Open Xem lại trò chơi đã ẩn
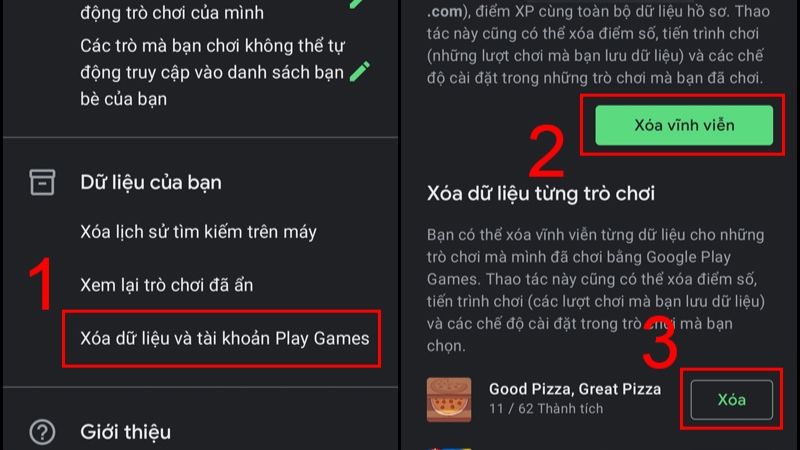The image size is (800, 450). point(166,285)
